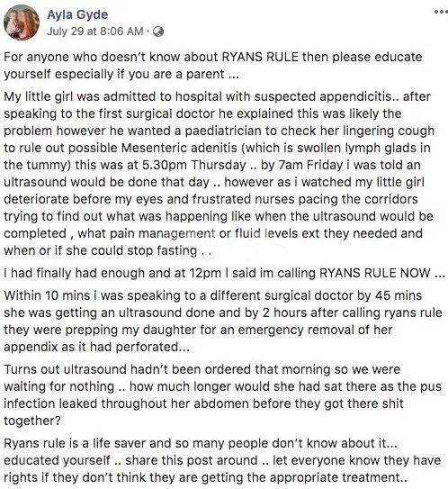This screenshot has width=448, height=489.
Task: Open the Ayla Gyde profile name link
Action: pyautogui.click(x=77, y=14)
